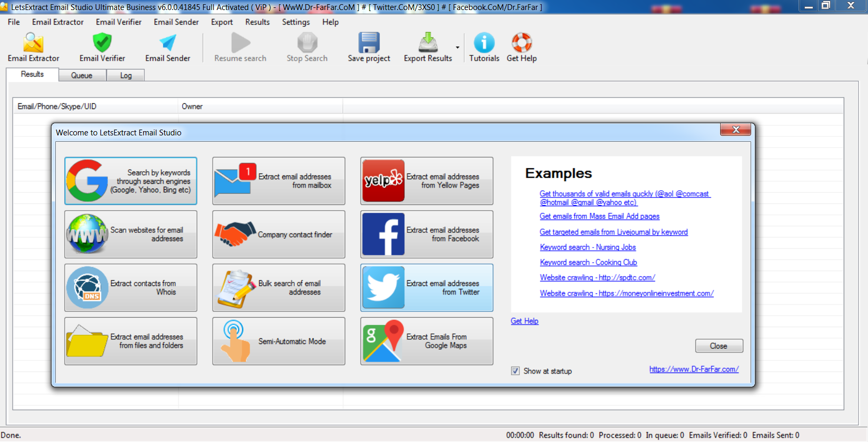Open the Email Verifier shield icon
The height and width of the screenshot is (442, 868).
coord(102,43)
